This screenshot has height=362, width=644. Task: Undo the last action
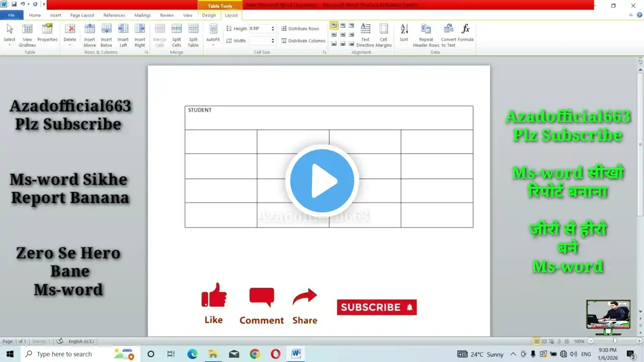(22, 4)
